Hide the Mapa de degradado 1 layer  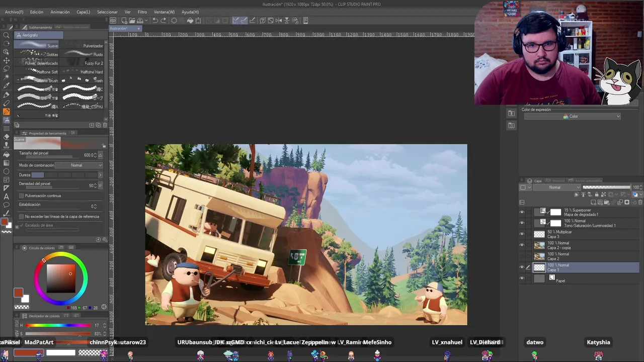tap(522, 212)
